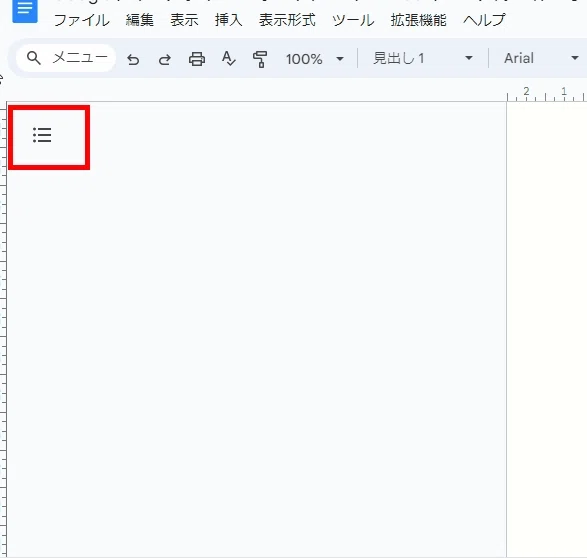Open the ファイル menu
This screenshot has height=558, width=587.
(82, 20)
